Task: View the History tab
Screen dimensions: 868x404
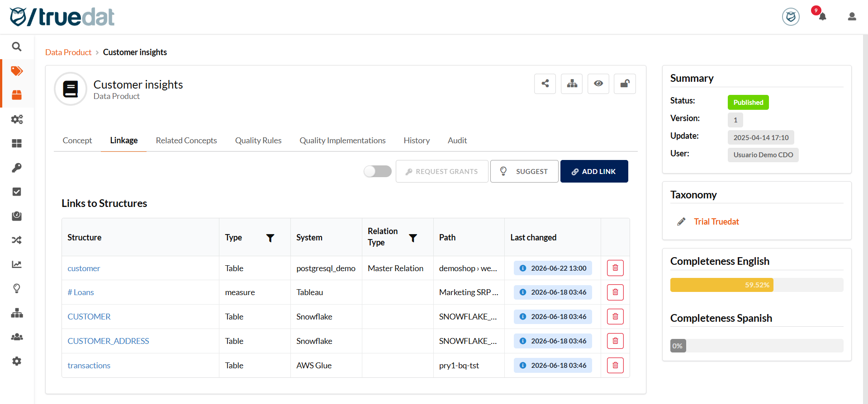Action: [417, 141]
